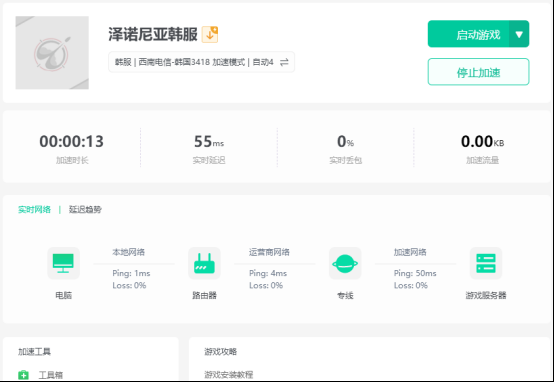The image size is (554, 382).
Task: Click the 加速流量 label
Action: coord(482,160)
